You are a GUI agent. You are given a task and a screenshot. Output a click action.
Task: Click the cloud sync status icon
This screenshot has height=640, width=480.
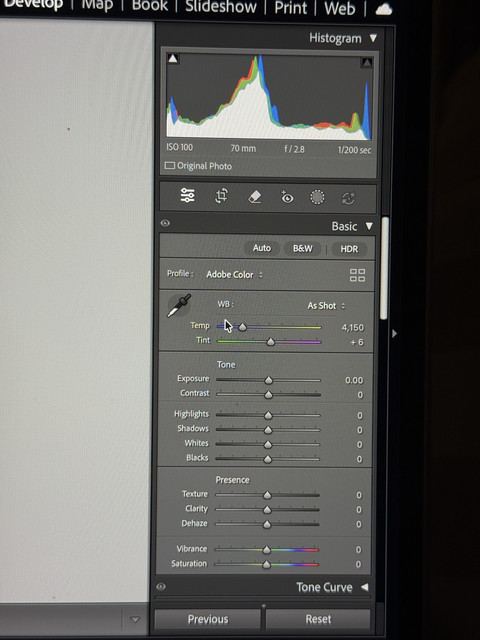tap(384, 9)
